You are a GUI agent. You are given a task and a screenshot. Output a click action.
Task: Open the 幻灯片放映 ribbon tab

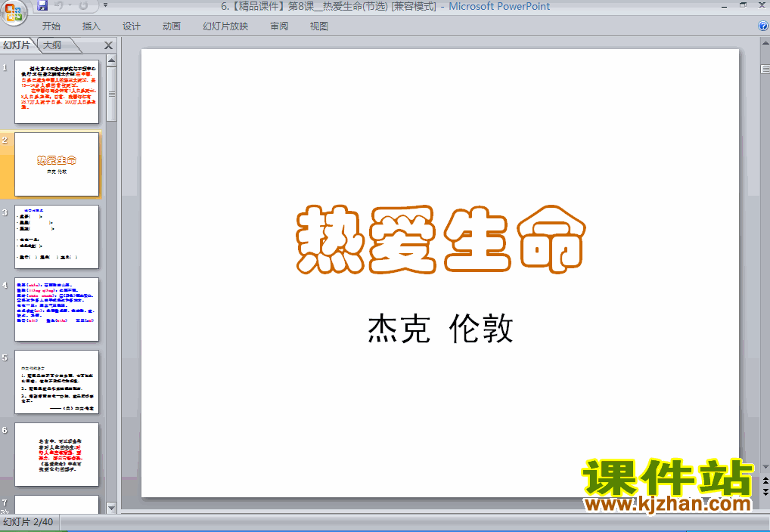(x=225, y=26)
